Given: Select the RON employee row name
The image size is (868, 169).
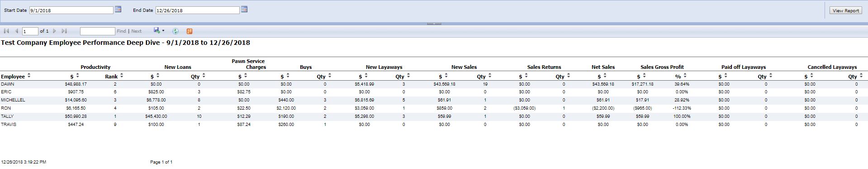Looking at the screenshot, I should point(5,108).
